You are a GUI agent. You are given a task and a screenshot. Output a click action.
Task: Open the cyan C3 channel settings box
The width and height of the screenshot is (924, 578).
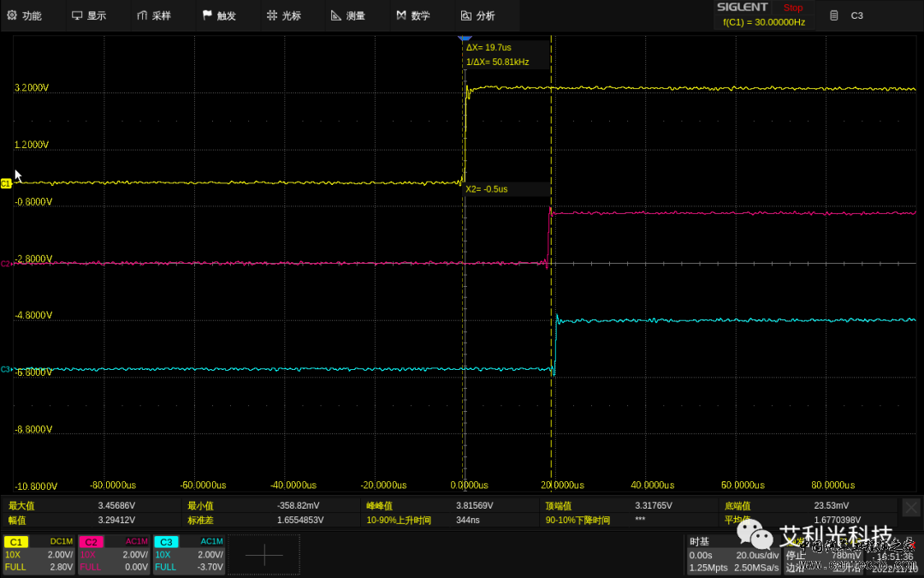click(x=188, y=554)
